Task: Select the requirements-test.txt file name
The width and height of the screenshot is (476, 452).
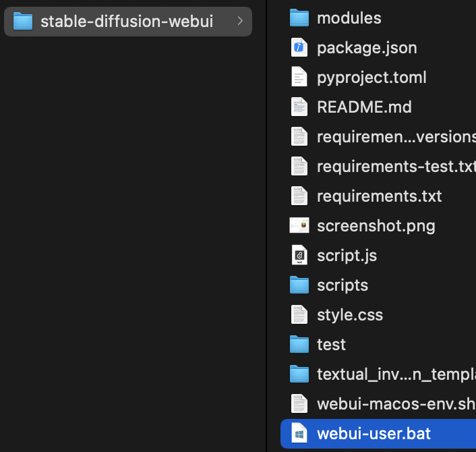Action: coord(396,167)
